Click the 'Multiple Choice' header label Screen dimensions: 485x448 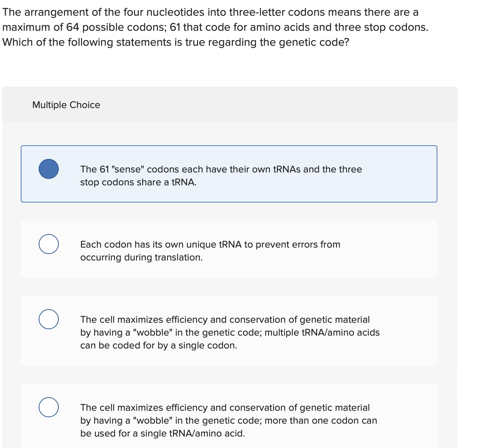pos(66,105)
